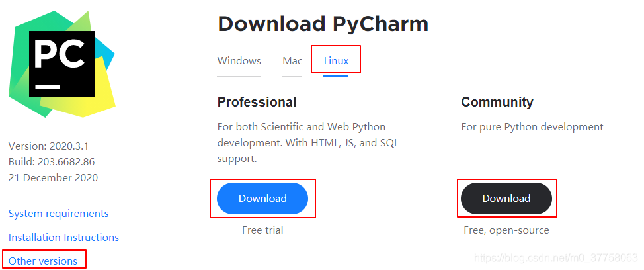This screenshot has width=644, height=270.
Task: Click the 21 December 2020 release date
Action: (53, 177)
